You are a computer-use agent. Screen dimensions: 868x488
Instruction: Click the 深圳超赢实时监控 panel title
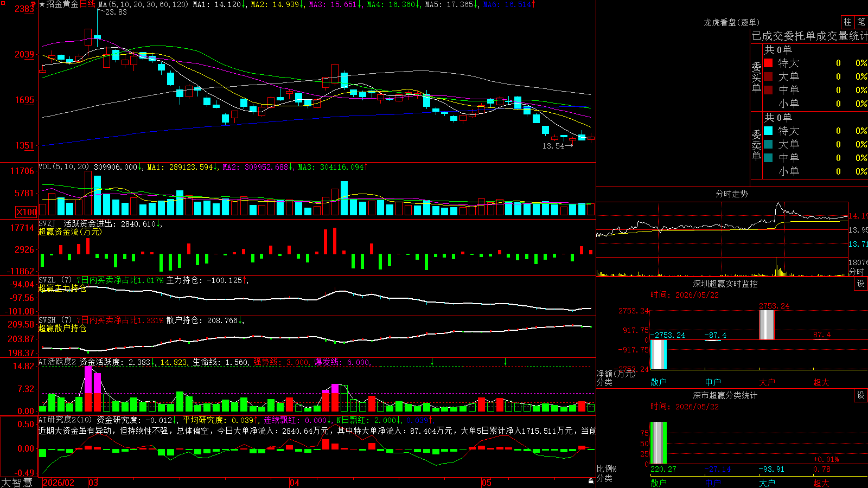pyautogui.click(x=725, y=284)
